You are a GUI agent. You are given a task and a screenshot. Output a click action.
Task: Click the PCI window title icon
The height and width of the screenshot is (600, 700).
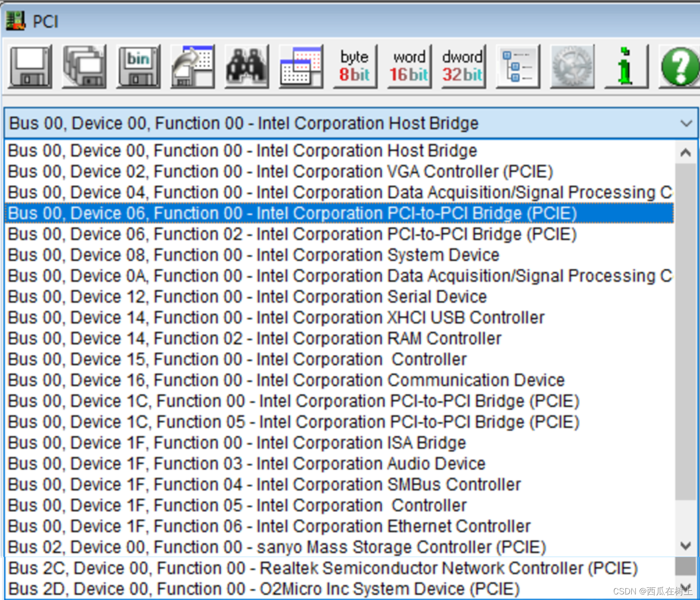click(x=15, y=21)
